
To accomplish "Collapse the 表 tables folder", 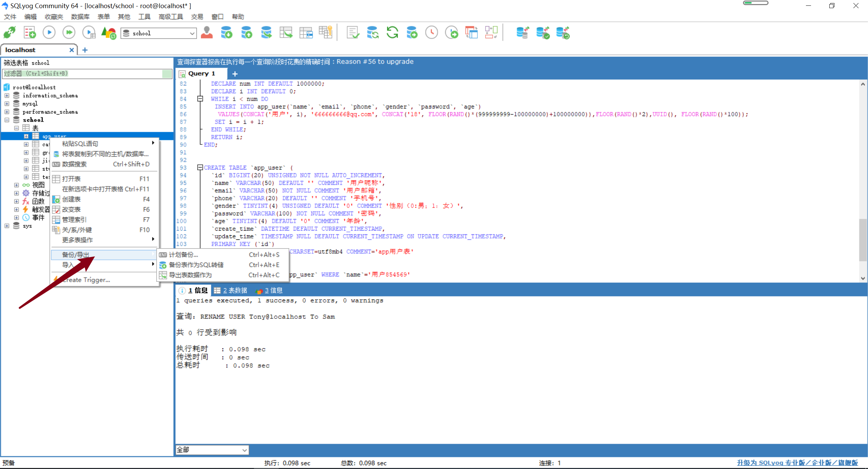I will click(x=16, y=128).
